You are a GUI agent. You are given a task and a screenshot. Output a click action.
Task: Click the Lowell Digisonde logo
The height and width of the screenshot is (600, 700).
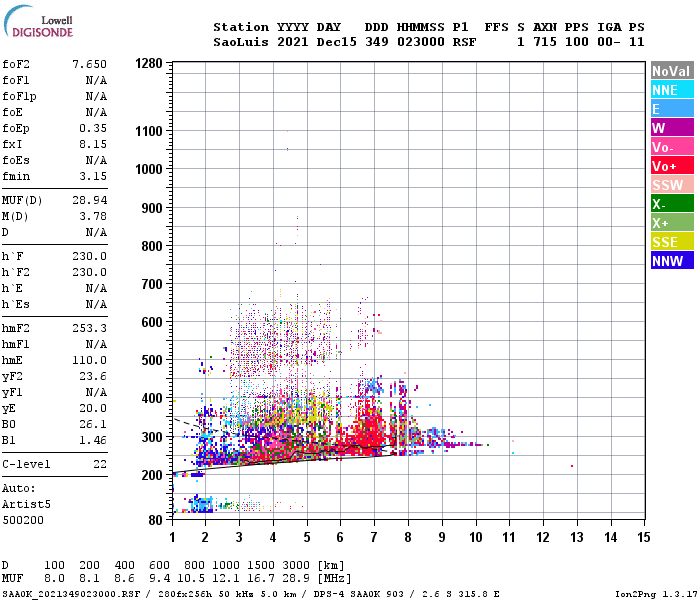38,21
